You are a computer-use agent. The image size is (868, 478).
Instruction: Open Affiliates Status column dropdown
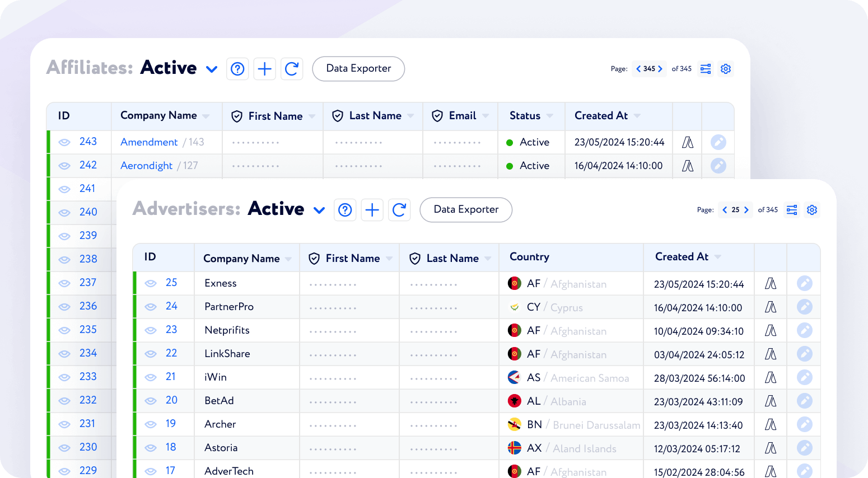coord(550,116)
